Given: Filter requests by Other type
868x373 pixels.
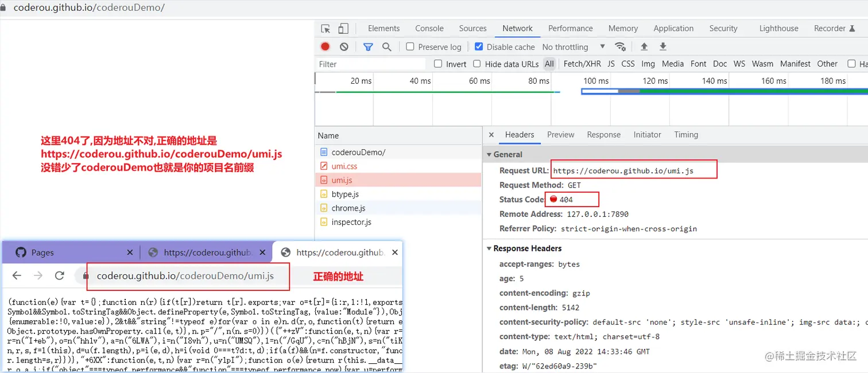Looking at the screenshot, I should tap(827, 64).
